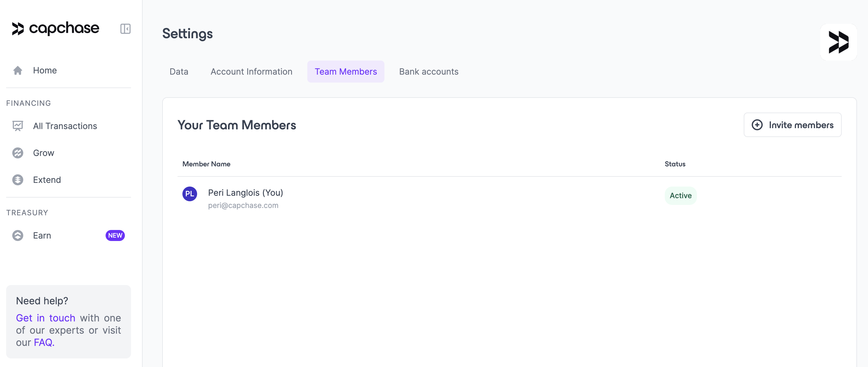Click the PL avatar for Peri Langlois
The height and width of the screenshot is (367, 868).
[x=190, y=194]
